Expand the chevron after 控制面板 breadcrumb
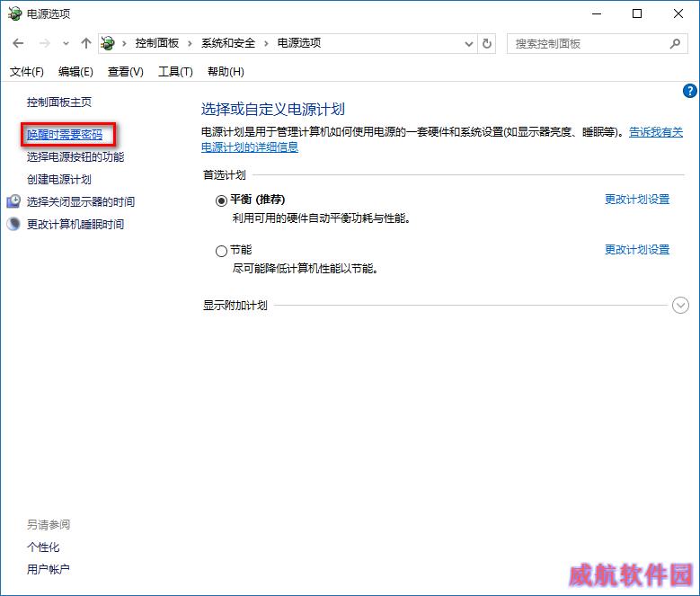Screen dimensions: 700x596 (190, 43)
